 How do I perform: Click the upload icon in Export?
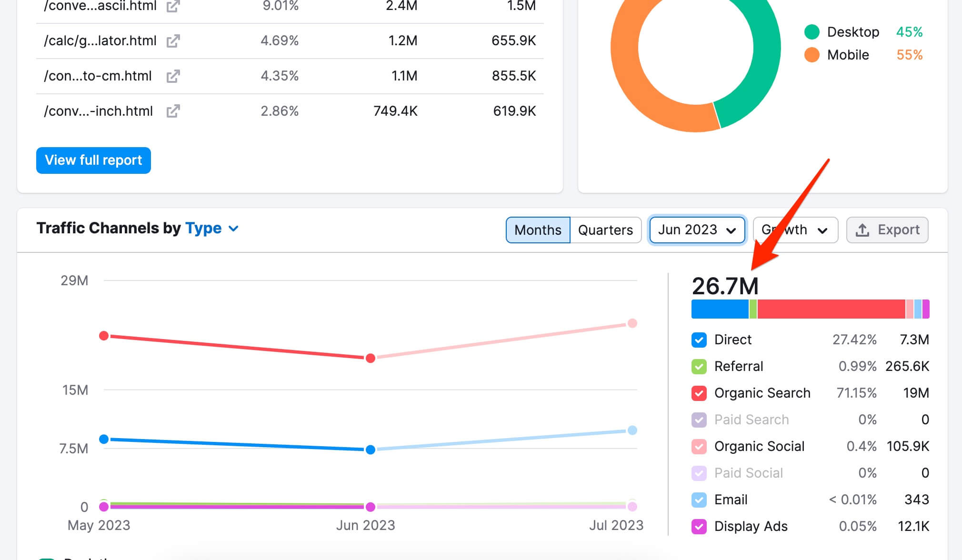pos(862,230)
